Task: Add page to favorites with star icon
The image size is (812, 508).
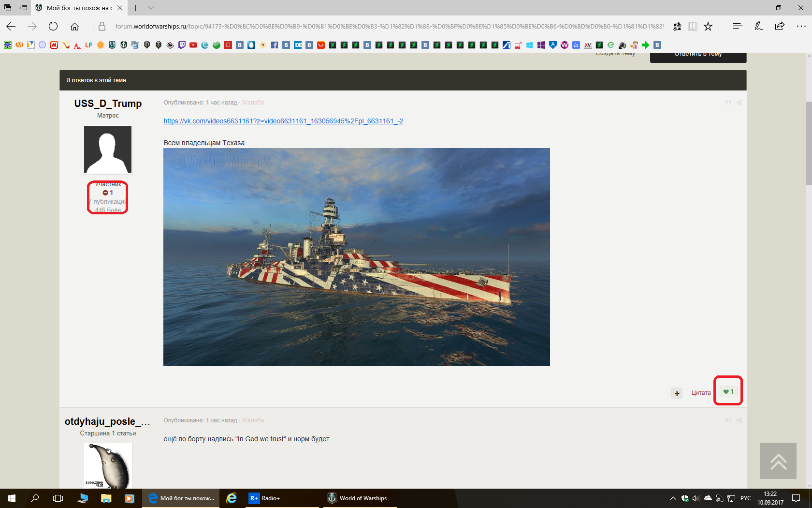Action: coord(708,26)
